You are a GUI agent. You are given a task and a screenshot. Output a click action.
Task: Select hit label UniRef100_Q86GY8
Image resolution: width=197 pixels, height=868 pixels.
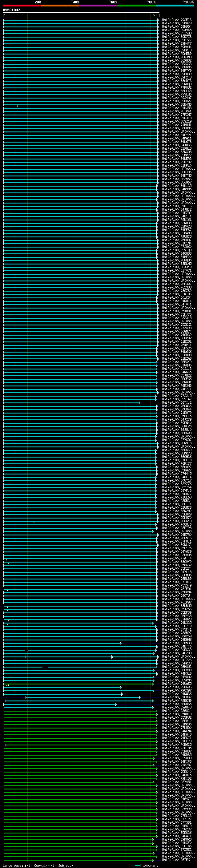coord(177,521)
